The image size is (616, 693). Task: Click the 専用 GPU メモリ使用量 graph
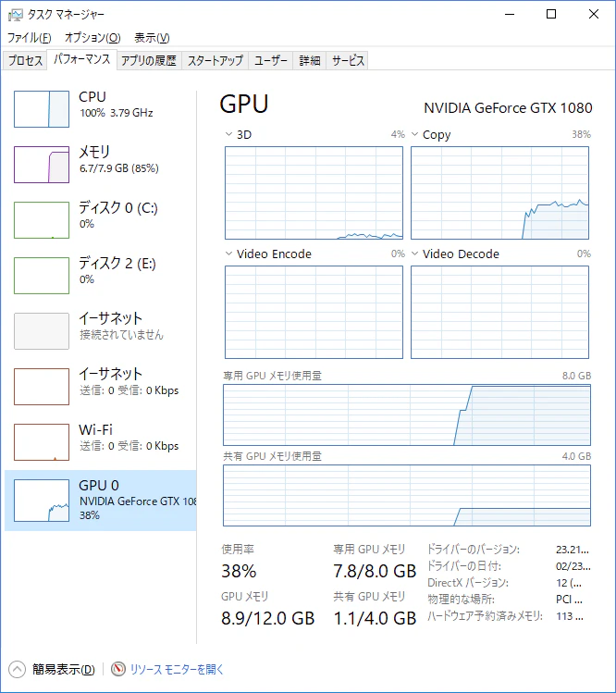click(x=407, y=415)
